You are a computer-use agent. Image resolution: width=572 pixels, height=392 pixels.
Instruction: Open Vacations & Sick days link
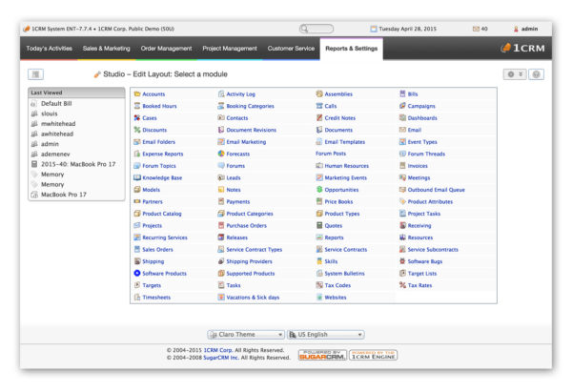[x=253, y=298]
